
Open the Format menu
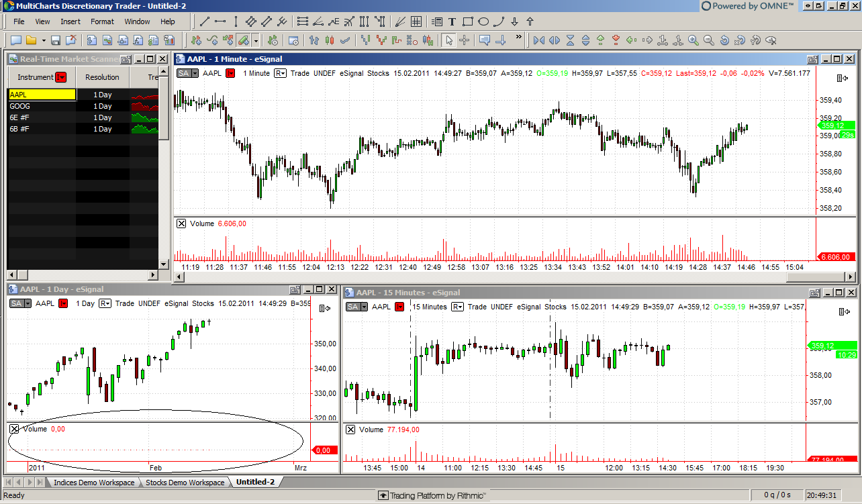tap(103, 21)
